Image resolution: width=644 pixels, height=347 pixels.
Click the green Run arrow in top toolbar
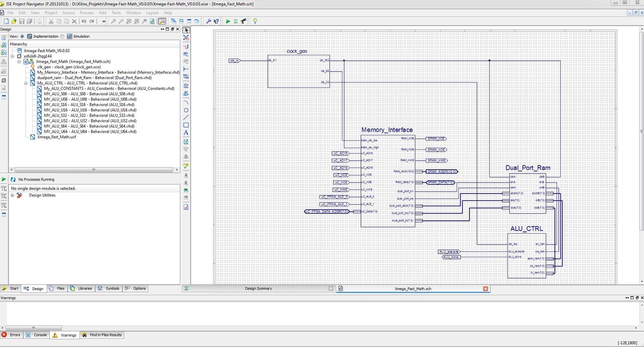tap(228, 21)
